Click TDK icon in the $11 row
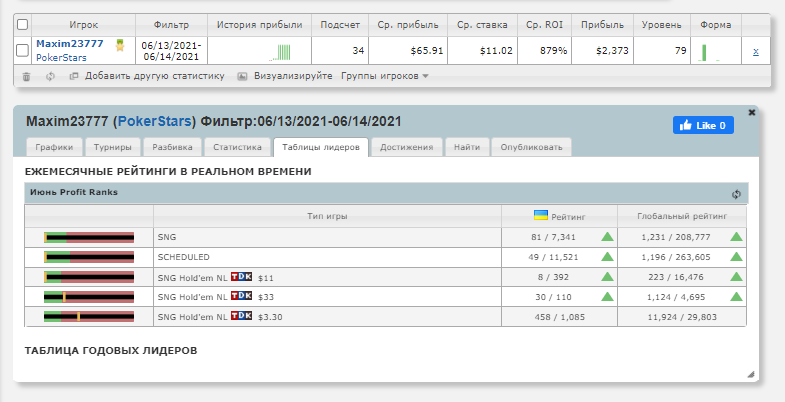The width and height of the screenshot is (785, 402). (x=241, y=276)
